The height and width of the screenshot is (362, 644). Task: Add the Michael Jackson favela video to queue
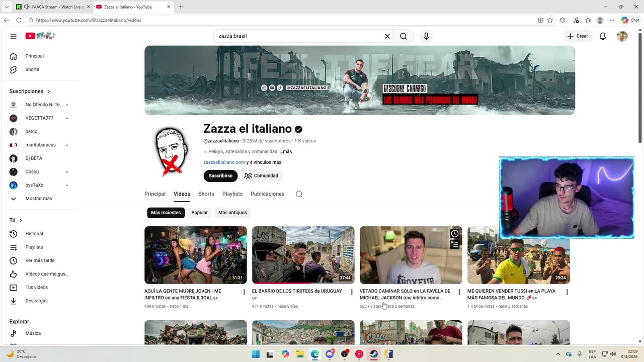(x=454, y=244)
